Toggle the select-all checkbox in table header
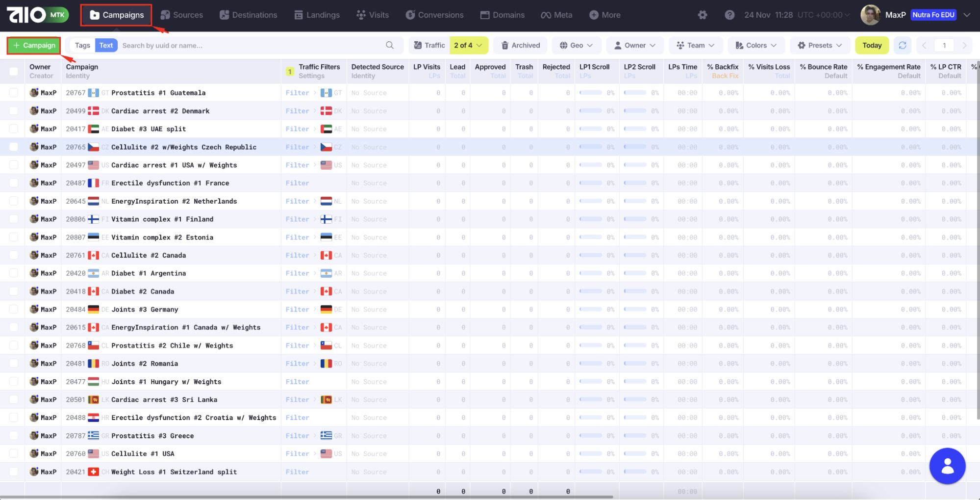980x500 pixels. [14, 72]
